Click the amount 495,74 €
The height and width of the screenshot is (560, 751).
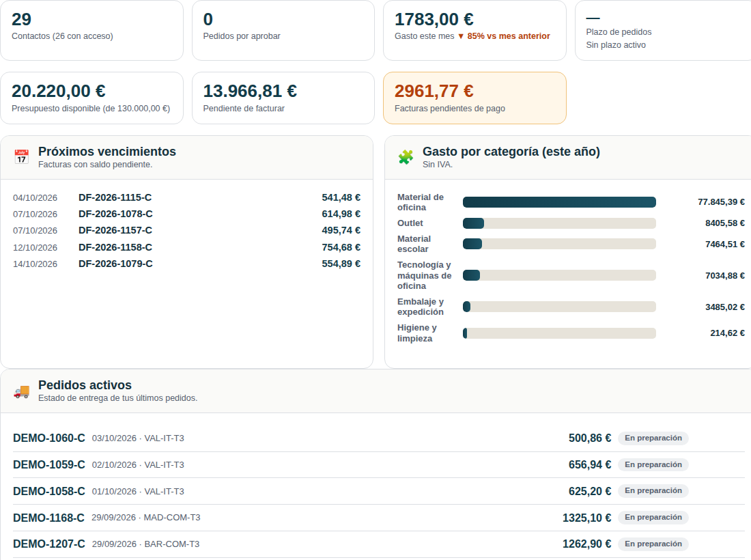pyautogui.click(x=341, y=230)
